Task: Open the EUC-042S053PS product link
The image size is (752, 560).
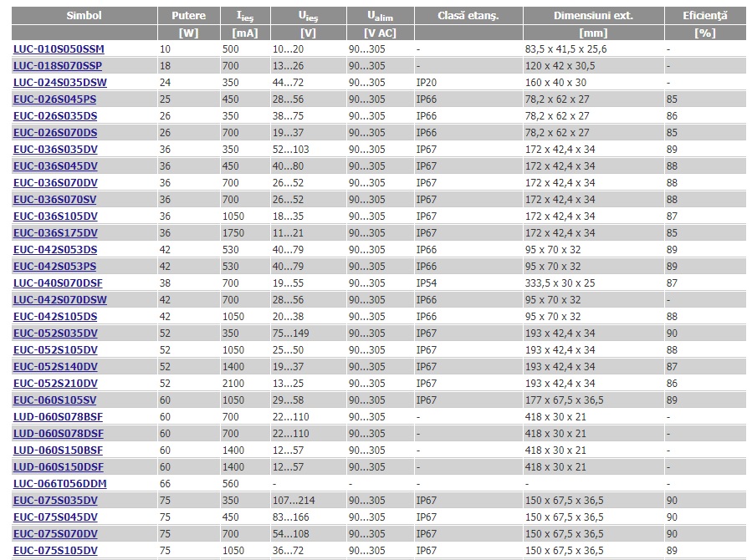Action: pyautogui.click(x=54, y=267)
